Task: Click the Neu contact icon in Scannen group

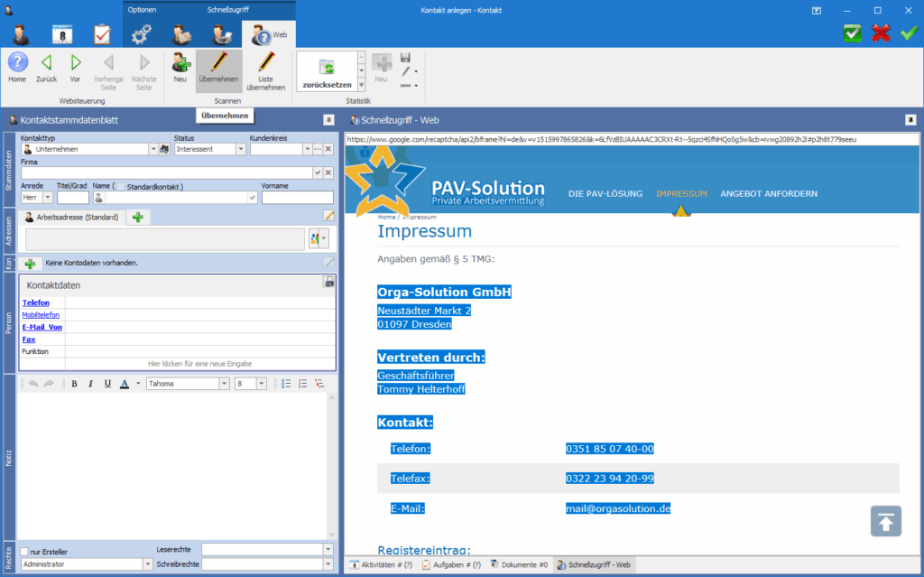Action: coord(180,67)
